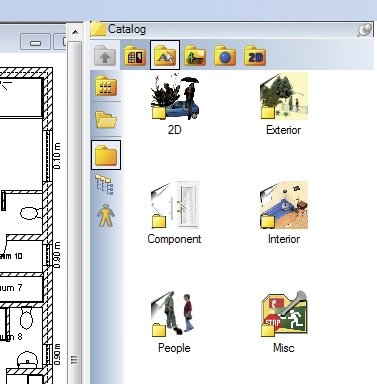This screenshot has height=384, width=377.
Task: Select the highlighted closed folder sidebar icon
Action: (106, 155)
